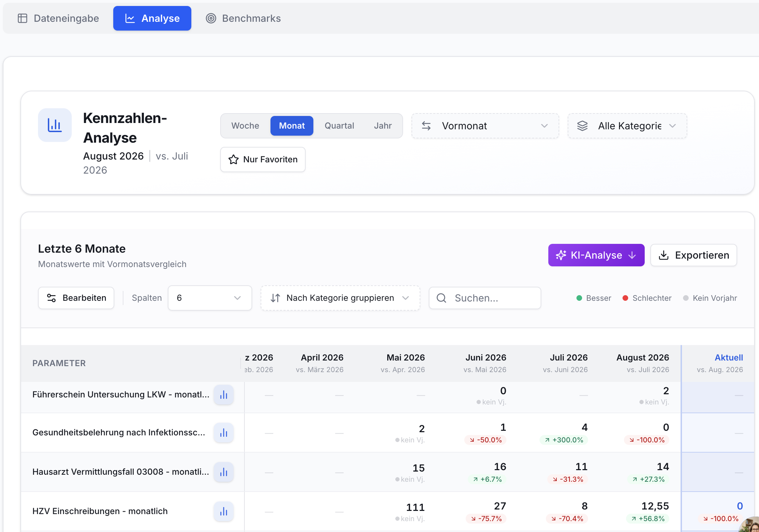This screenshot has width=759, height=532.
Task: Open the Spalten count dropdown showing 6
Action: pyautogui.click(x=210, y=298)
